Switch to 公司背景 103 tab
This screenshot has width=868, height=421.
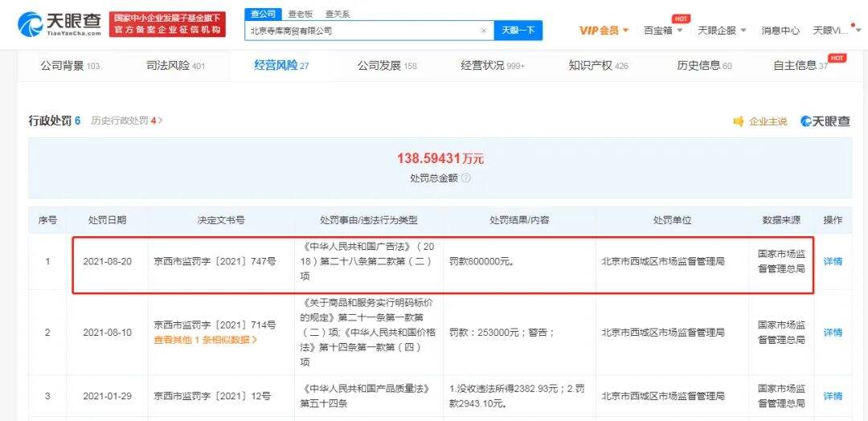pyautogui.click(x=70, y=66)
